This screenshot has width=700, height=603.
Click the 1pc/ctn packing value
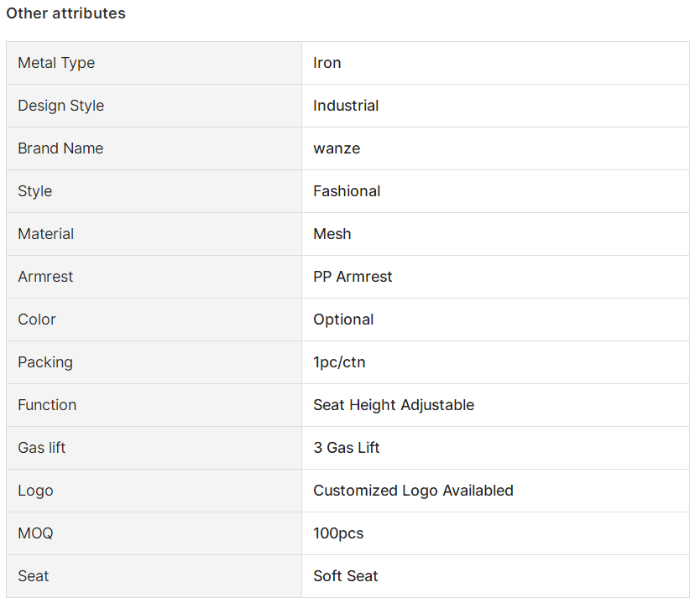click(339, 362)
